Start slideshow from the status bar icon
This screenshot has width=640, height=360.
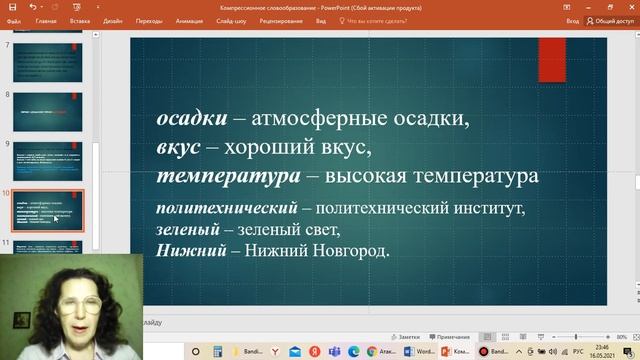coord(541,337)
